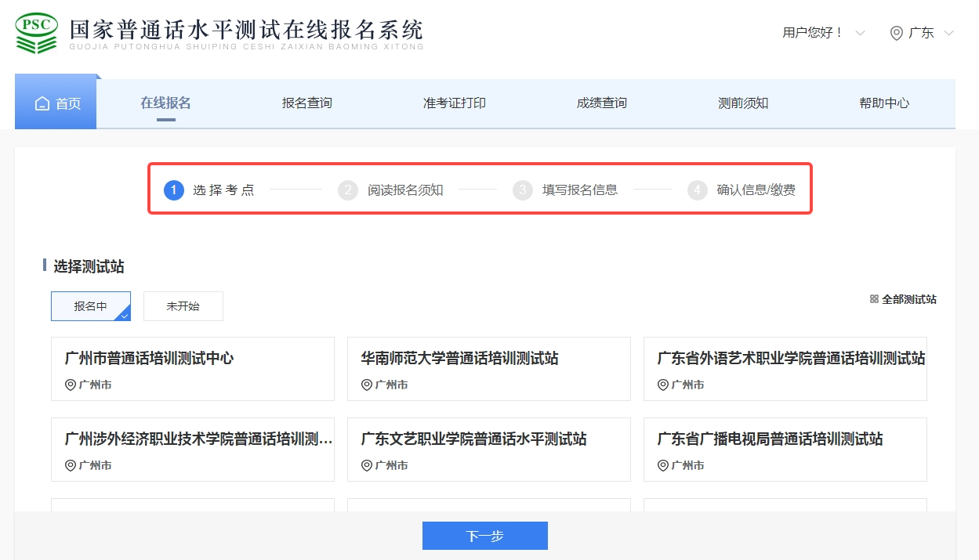Click the 阅读报名须知 step label
Viewport: 979px width, 560px height.
click(405, 190)
